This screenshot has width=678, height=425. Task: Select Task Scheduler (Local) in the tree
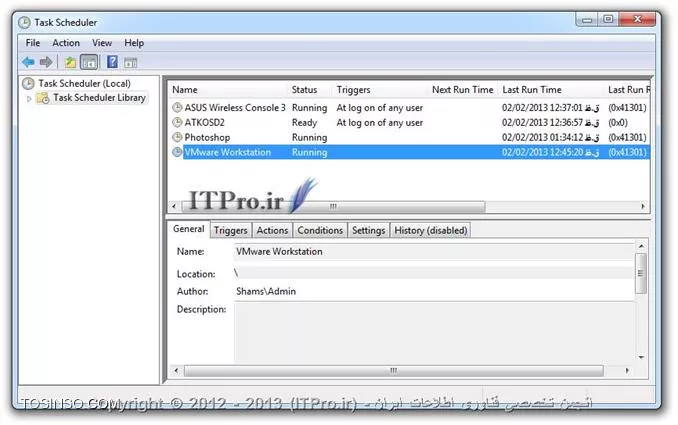point(84,83)
